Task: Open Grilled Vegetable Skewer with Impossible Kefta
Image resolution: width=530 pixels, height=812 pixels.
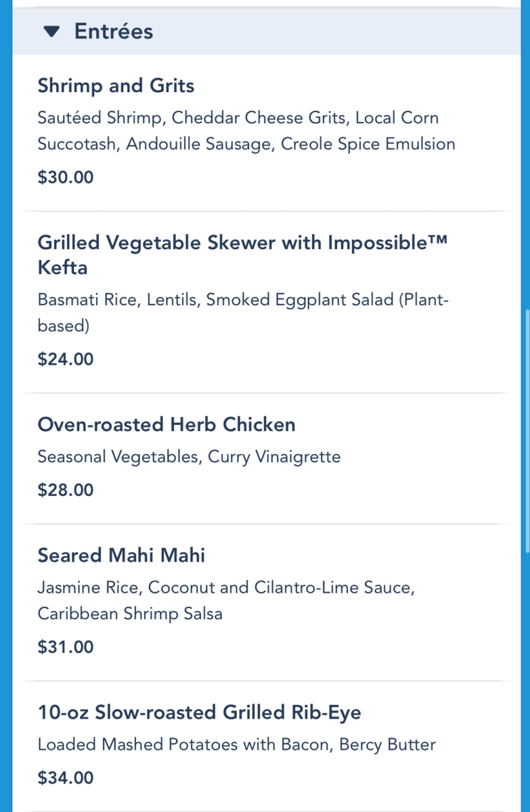Action: [x=242, y=254]
